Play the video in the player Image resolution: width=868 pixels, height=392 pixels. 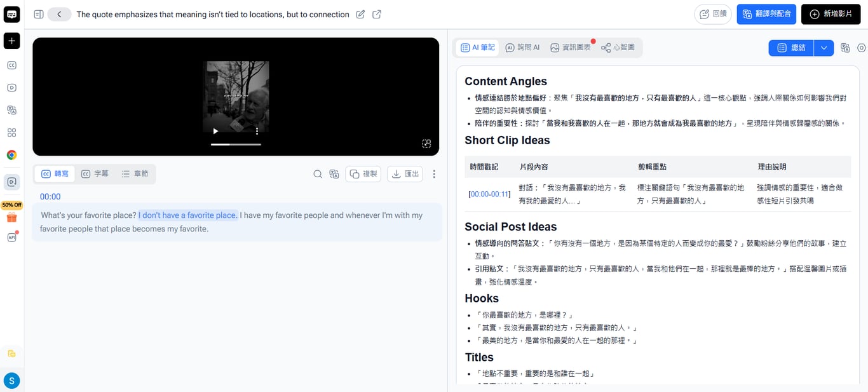(215, 132)
